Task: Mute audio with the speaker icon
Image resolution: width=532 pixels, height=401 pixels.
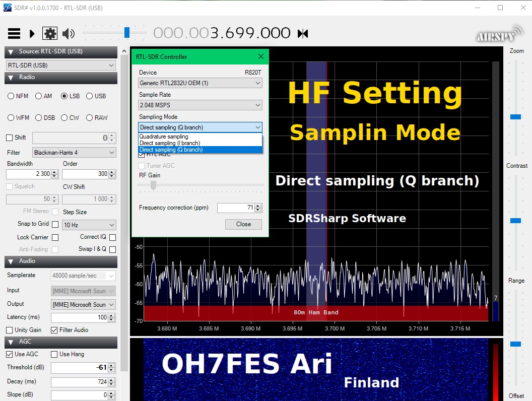Action: (68, 34)
